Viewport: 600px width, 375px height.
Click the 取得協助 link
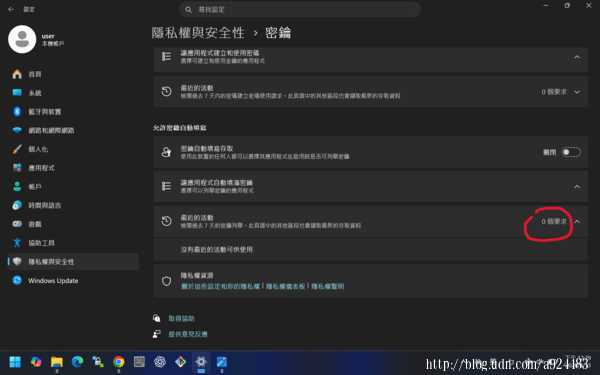181,318
